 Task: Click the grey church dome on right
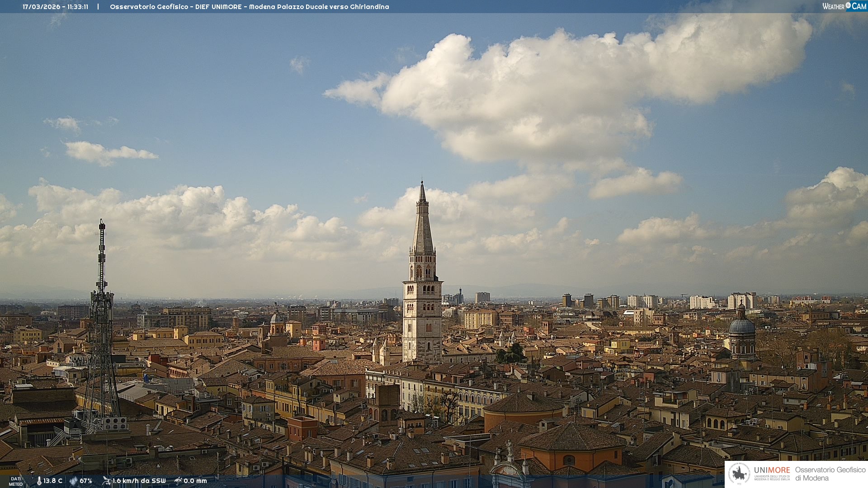click(x=742, y=326)
